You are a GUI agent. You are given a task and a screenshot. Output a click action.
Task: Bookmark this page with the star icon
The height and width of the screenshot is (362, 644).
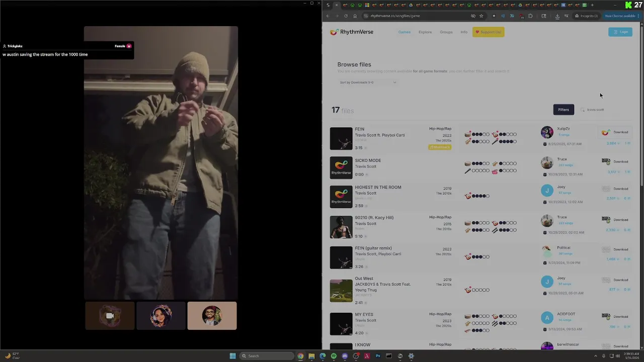[481, 16]
